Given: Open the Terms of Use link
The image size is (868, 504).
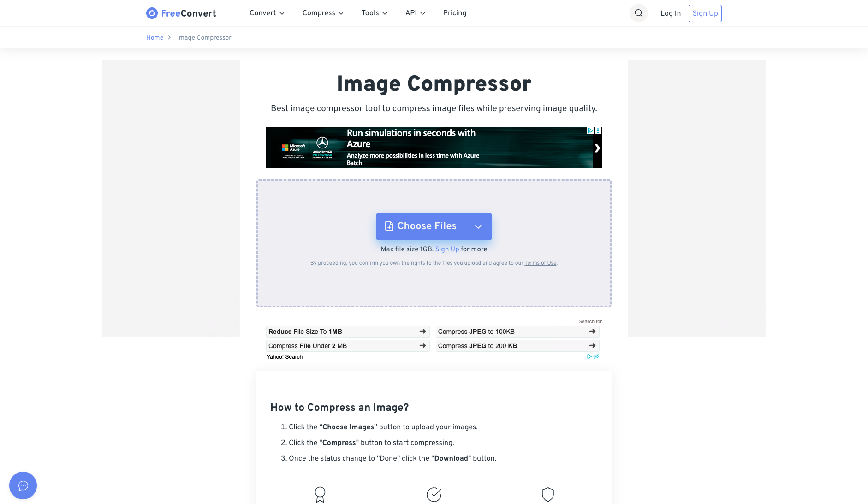Looking at the screenshot, I should point(540,263).
